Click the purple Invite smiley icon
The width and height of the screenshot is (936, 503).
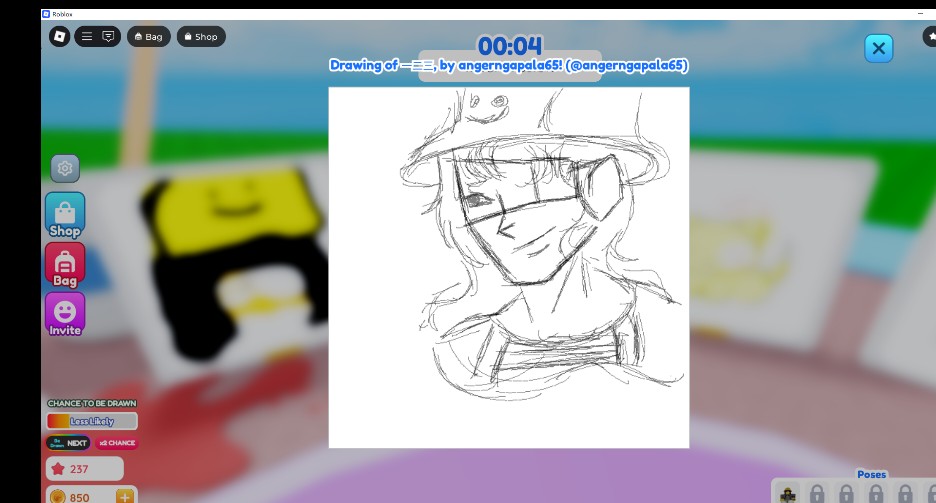65,313
